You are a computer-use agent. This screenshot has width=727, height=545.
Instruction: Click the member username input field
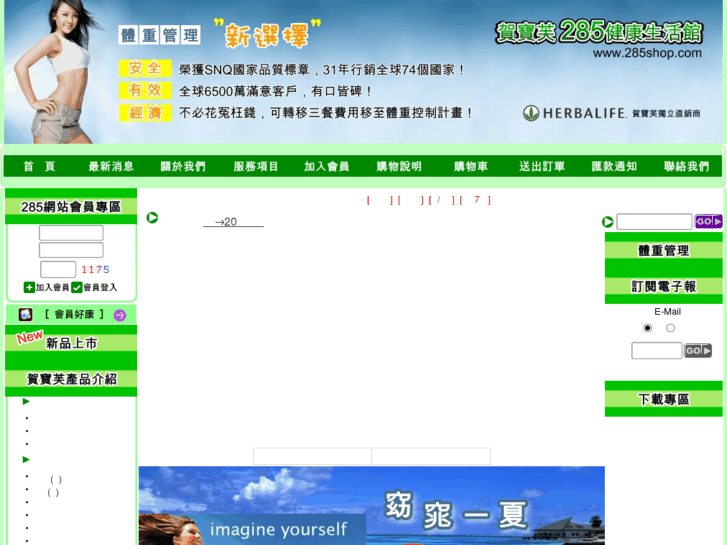coord(71,233)
